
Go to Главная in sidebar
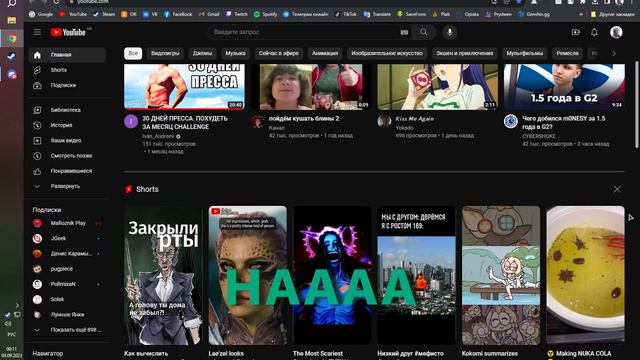[67, 55]
